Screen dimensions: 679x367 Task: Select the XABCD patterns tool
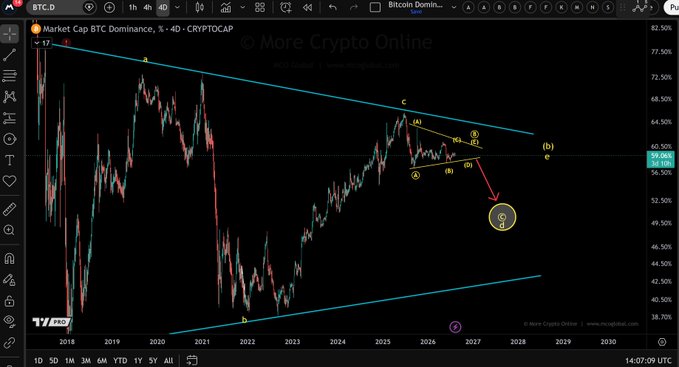pyautogui.click(x=10, y=97)
